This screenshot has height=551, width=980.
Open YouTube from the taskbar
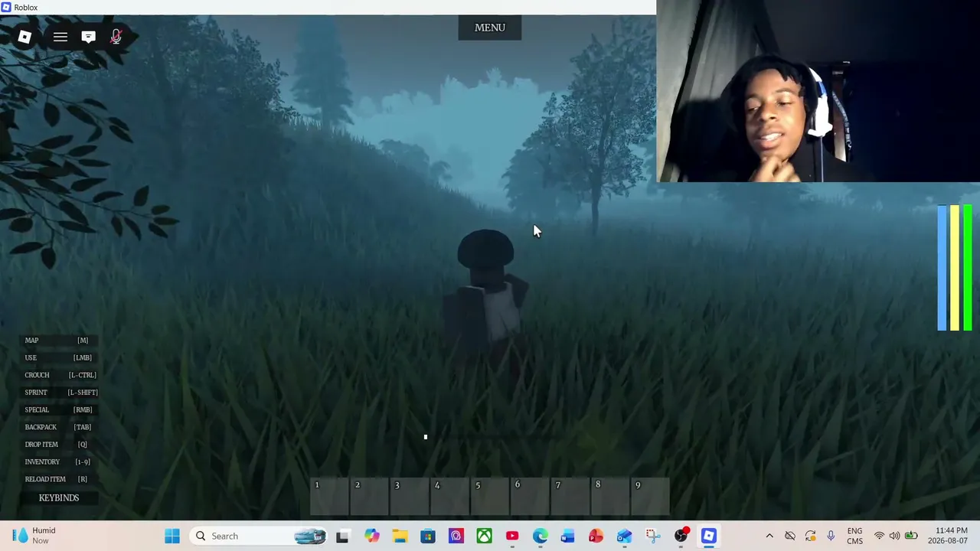tap(512, 536)
